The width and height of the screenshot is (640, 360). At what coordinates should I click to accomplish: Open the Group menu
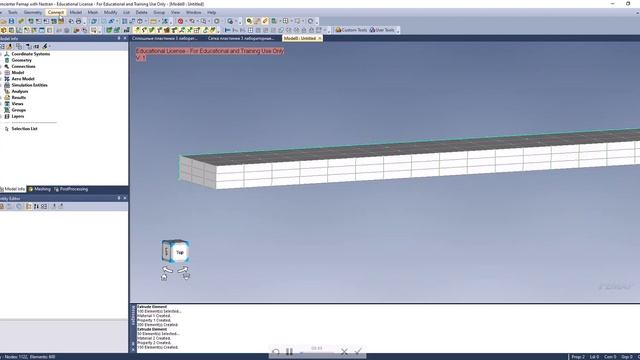point(159,13)
